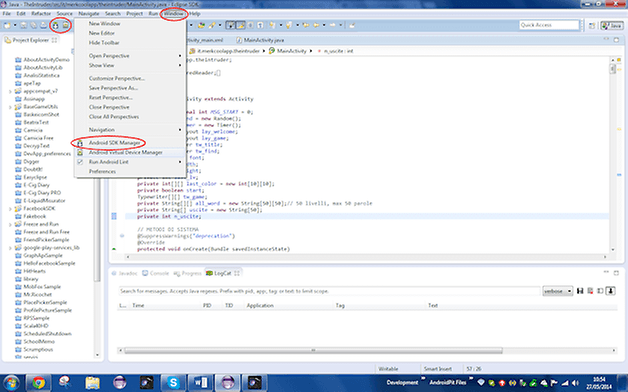The height and width of the screenshot is (392, 628).
Task: Save the LogCat log to file
Action: pos(580,291)
